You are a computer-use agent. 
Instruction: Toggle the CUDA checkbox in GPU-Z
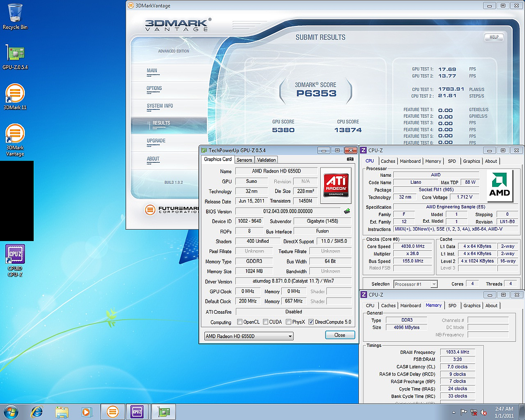coord(266,322)
